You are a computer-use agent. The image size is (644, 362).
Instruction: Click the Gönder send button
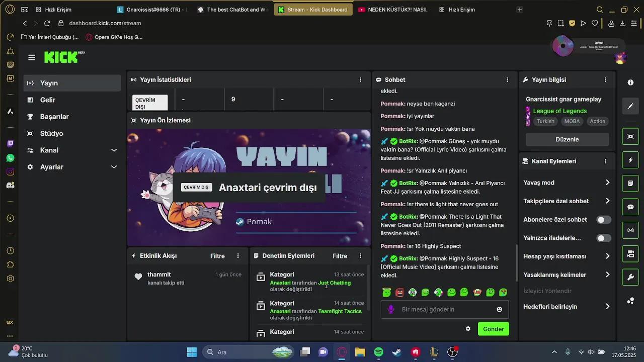pos(493,329)
